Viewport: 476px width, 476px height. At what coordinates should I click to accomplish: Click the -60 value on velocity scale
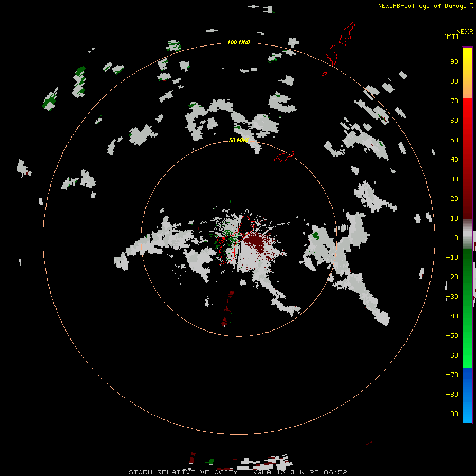452,355
